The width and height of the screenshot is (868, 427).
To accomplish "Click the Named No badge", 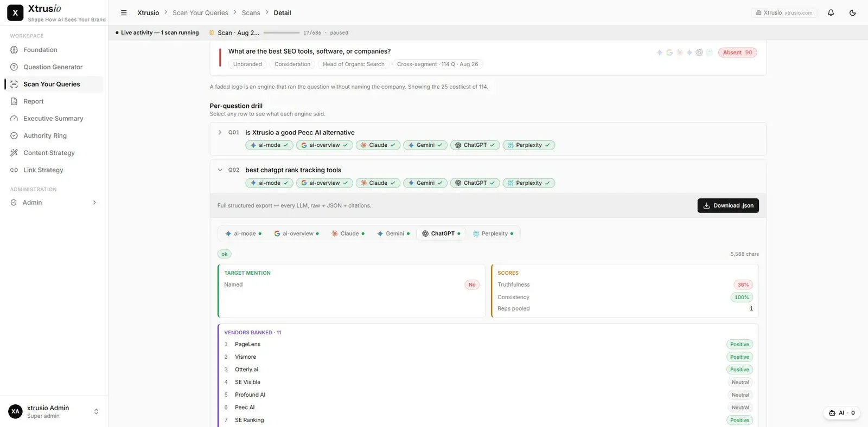I will [x=472, y=285].
